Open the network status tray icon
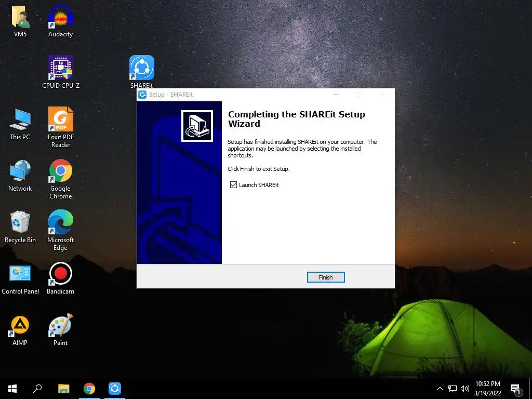This screenshot has width=532, height=399. 453,389
